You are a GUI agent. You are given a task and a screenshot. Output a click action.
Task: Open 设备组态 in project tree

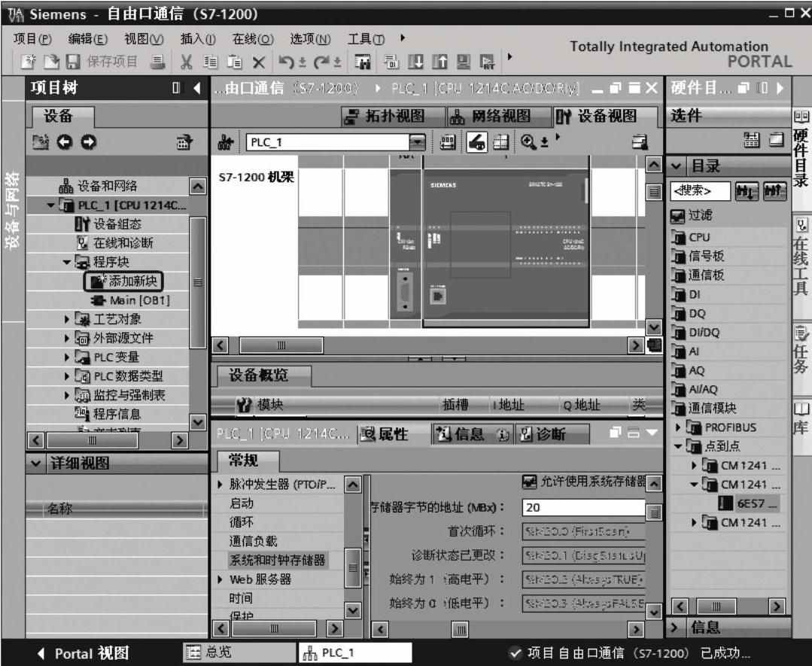click(108, 224)
